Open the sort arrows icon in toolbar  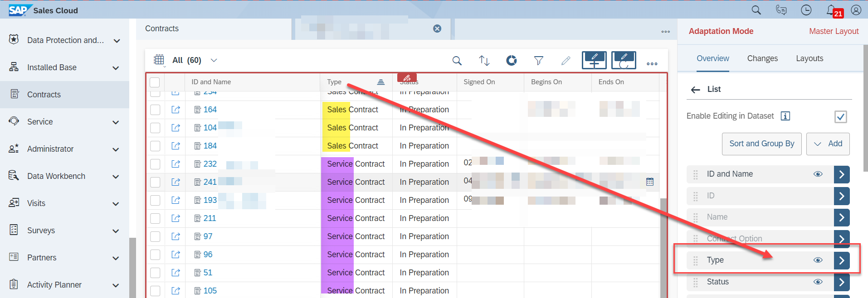(x=484, y=60)
